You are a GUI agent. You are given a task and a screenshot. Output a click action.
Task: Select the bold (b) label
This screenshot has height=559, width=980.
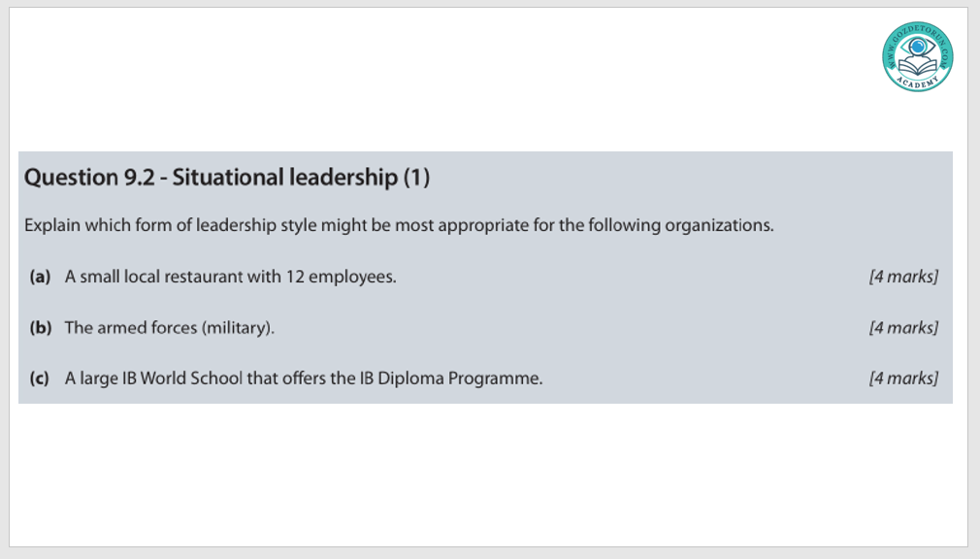[x=40, y=327]
